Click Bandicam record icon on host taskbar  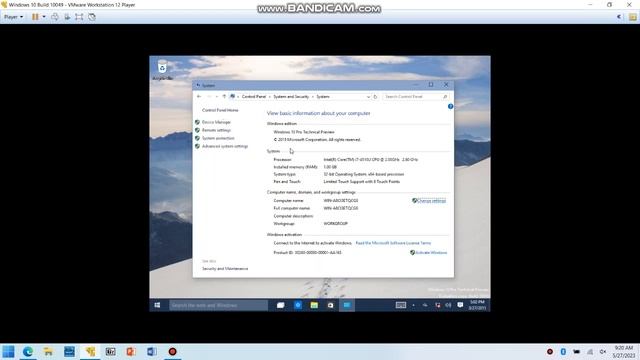[172, 351]
